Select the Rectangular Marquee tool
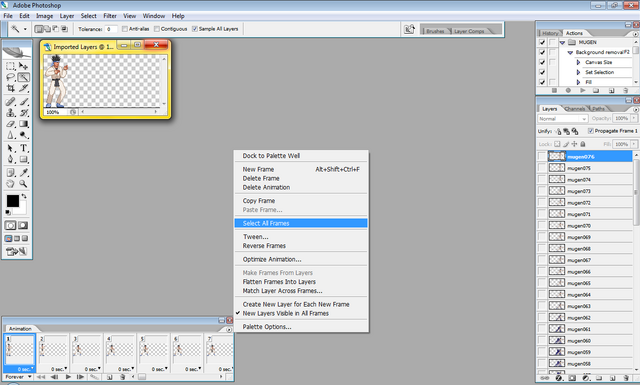Viewport: 640px width, 385px height. pos(11,66)
